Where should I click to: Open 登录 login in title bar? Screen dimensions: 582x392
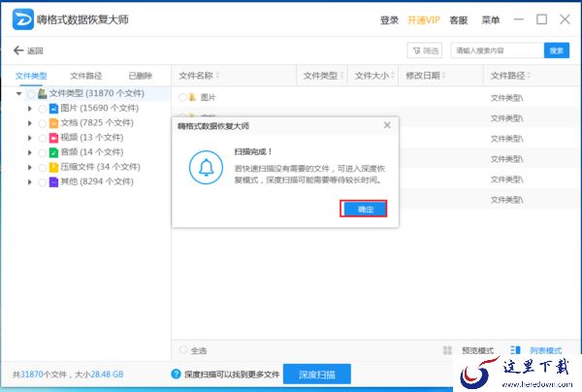(389, 20)
